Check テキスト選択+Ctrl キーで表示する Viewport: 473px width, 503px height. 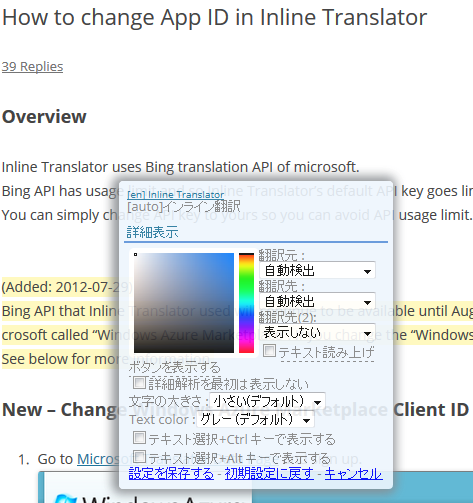(x=139, y=438)
